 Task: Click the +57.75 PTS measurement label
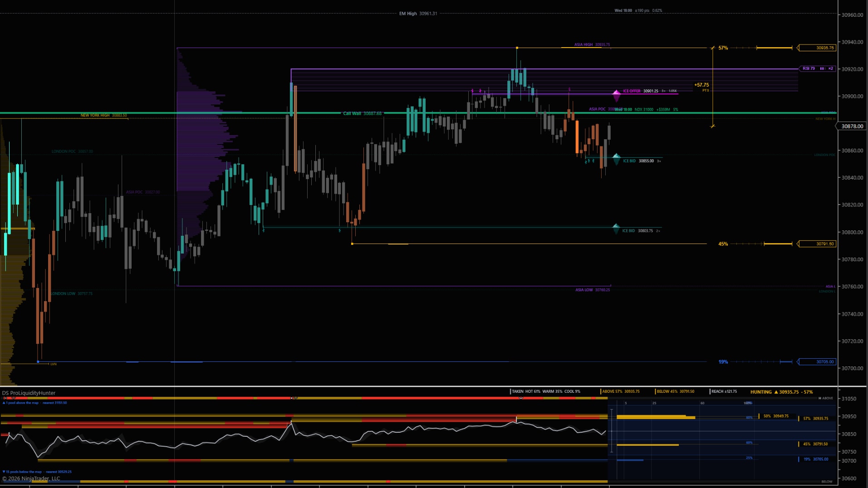(x=701, y=87)
